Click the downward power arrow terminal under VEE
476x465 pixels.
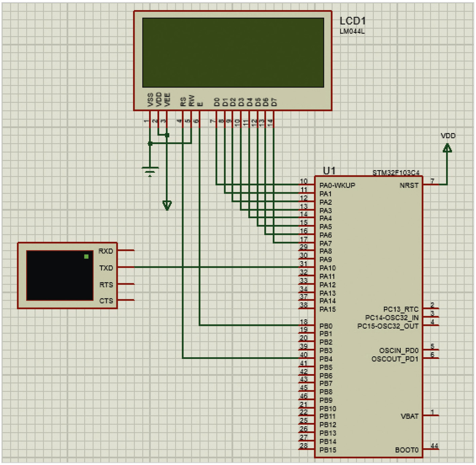[167, 205]
